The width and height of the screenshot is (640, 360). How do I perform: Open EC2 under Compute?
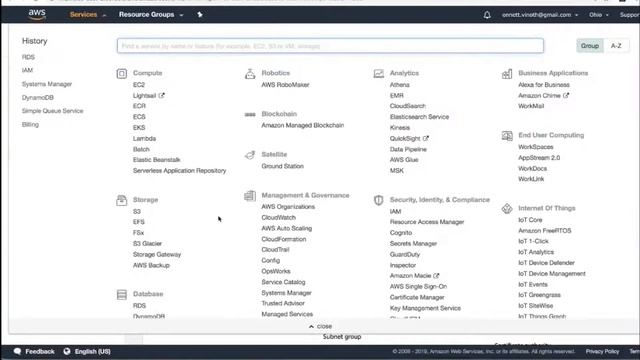pos(139,85)
